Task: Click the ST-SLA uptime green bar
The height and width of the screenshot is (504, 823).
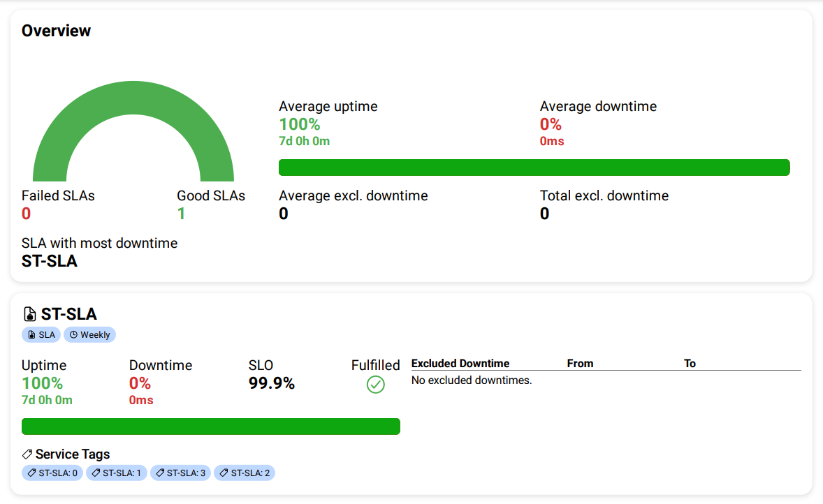Action: click(x=210, y=427)
